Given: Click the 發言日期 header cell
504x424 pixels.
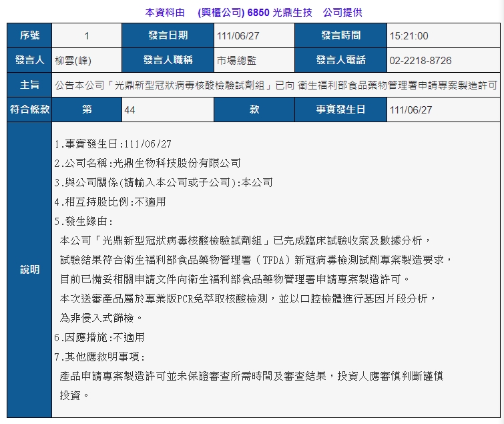Looking at the screenshot, I should (168, 36).
